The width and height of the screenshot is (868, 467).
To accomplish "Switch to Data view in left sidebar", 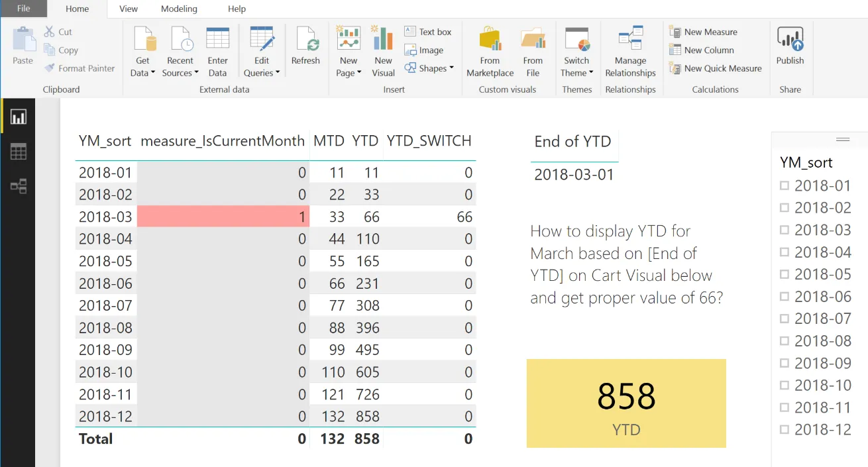I will pyautogui.click(x=18, y=152).
